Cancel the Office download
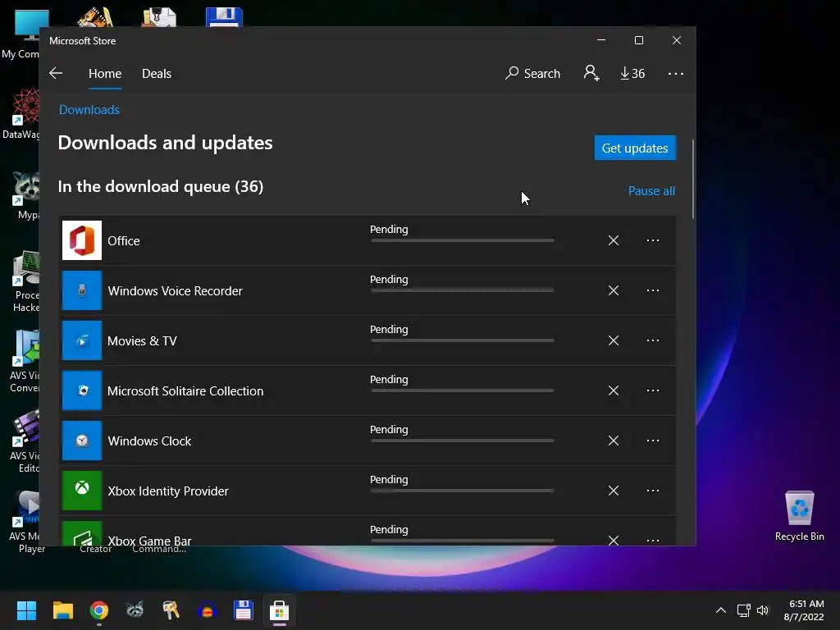Image resolution: width=840 pixels, height=630 pixels. [x=614, y=240]
